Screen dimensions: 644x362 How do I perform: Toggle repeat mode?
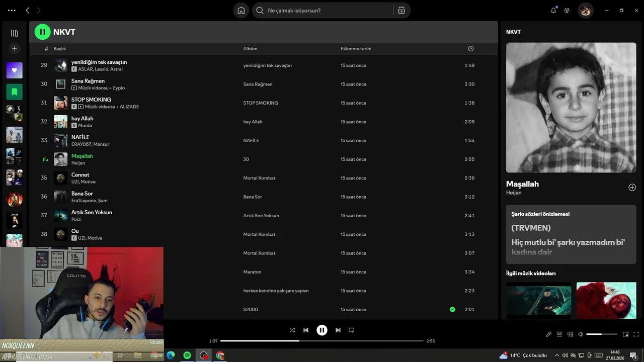pos(352,330)
